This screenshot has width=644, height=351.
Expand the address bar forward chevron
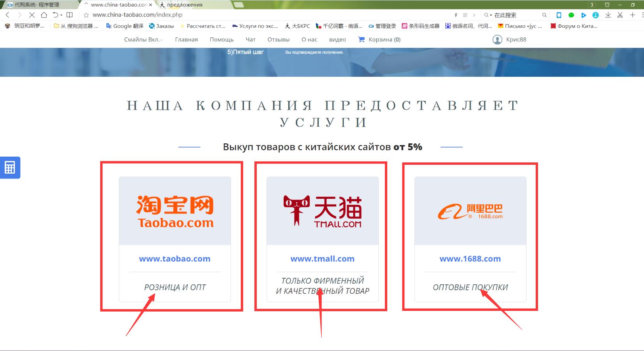(x=474, y=15)
